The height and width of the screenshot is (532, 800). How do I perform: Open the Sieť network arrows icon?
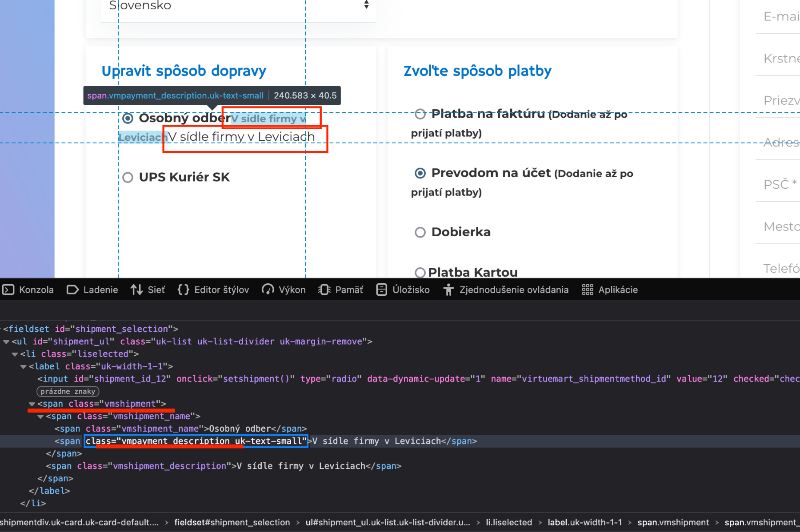pos(136,290)
